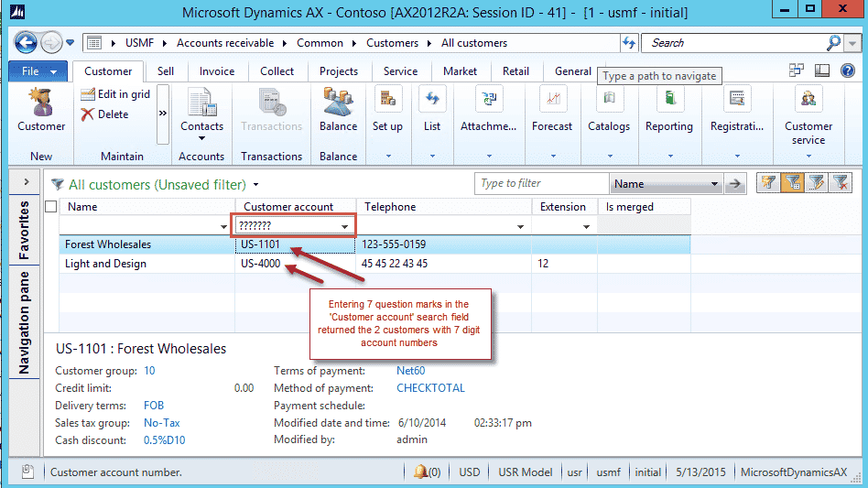Viewport: 868px width, 488px height.
Task: Switch to the Projects ribbon tab
Action: [x=339, y=71]
